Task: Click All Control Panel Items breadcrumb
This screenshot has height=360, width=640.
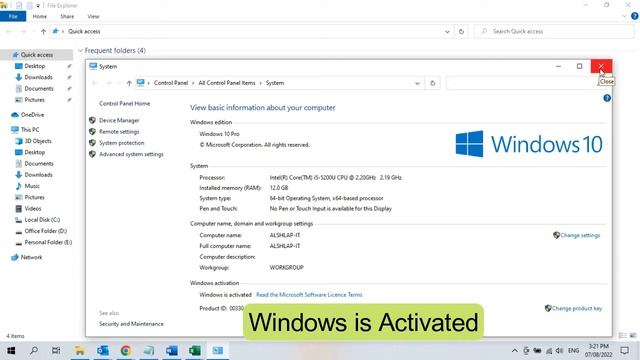Action: pyautogui.click(x=227, y=83)
